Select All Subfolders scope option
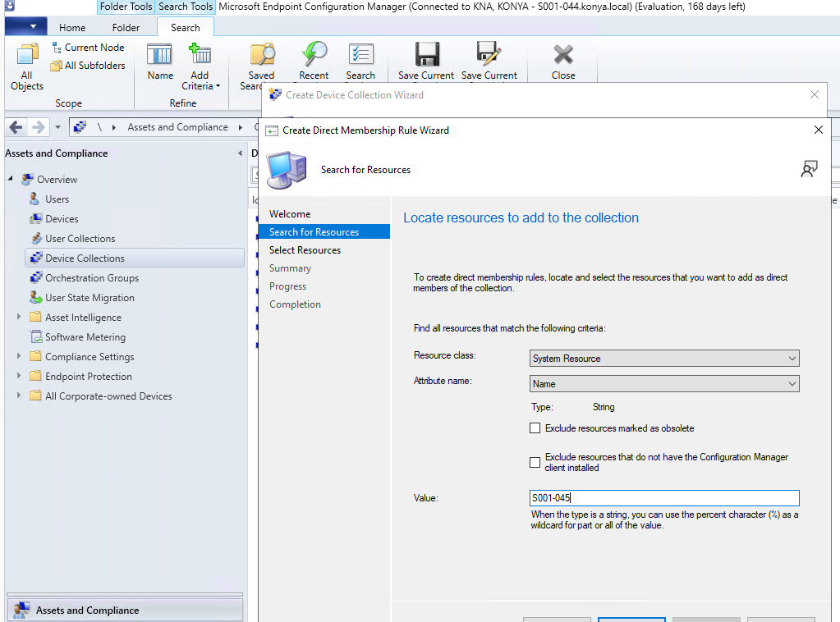The width and height of the screenshot is (840, 622). point(89,66)
